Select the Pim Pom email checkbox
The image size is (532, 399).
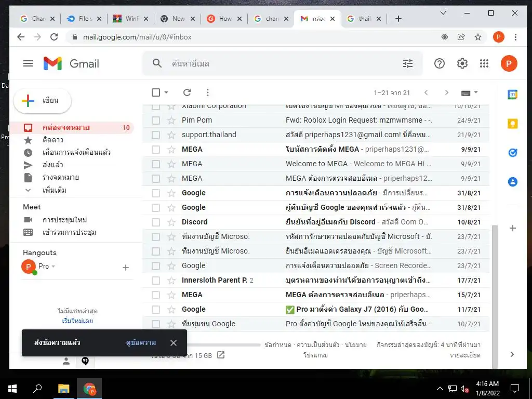[x=156, y=120]
